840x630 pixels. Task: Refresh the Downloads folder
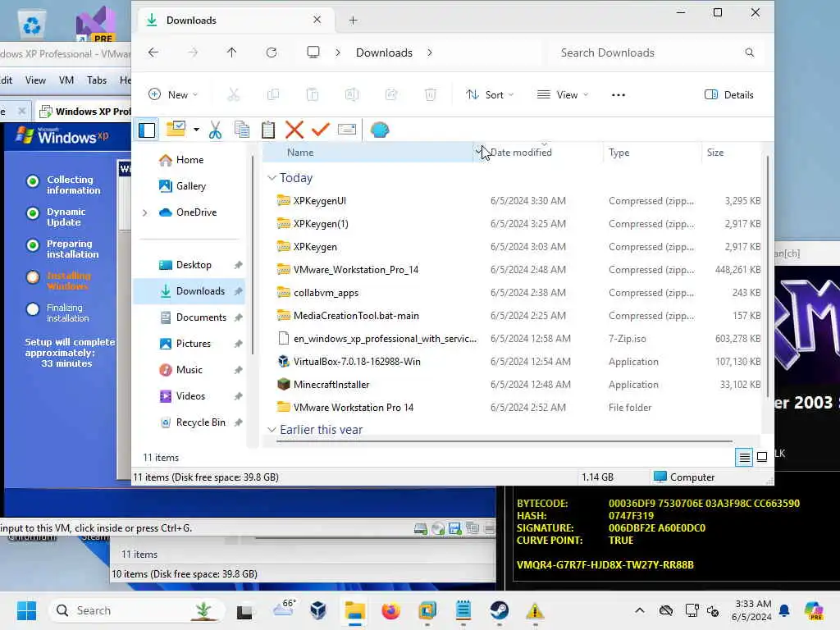tap(272, 52)
